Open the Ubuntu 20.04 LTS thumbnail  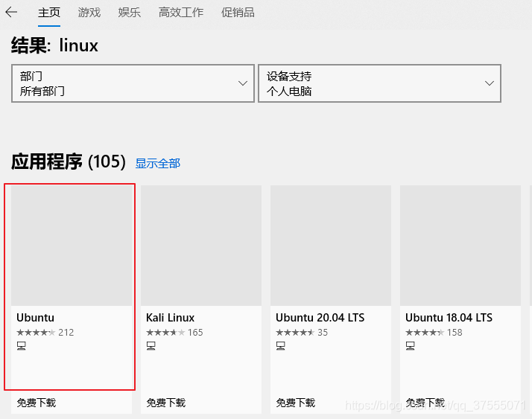[x=331, y=246]
